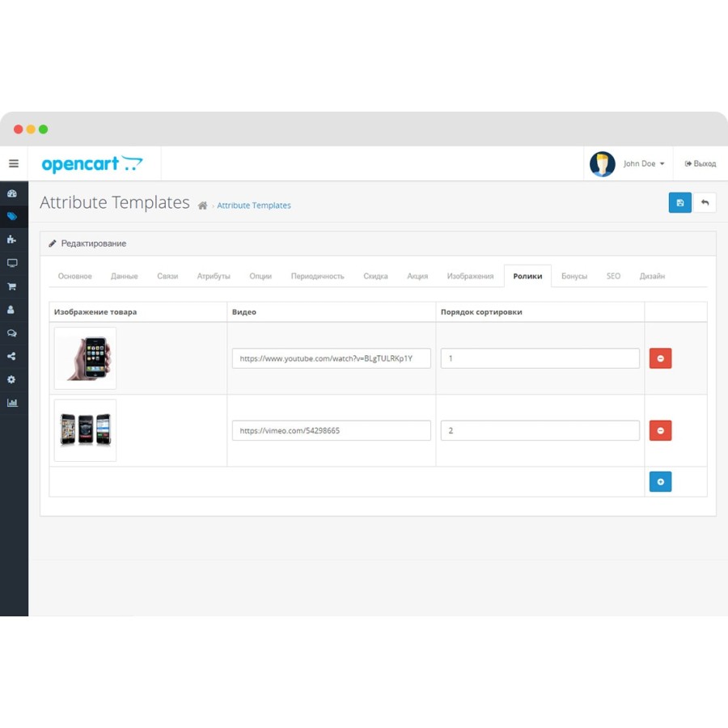Click the red macOS close dot
The width and height of the screenshot is (728, 728).
pyautogui.click(x=18, y=129)
